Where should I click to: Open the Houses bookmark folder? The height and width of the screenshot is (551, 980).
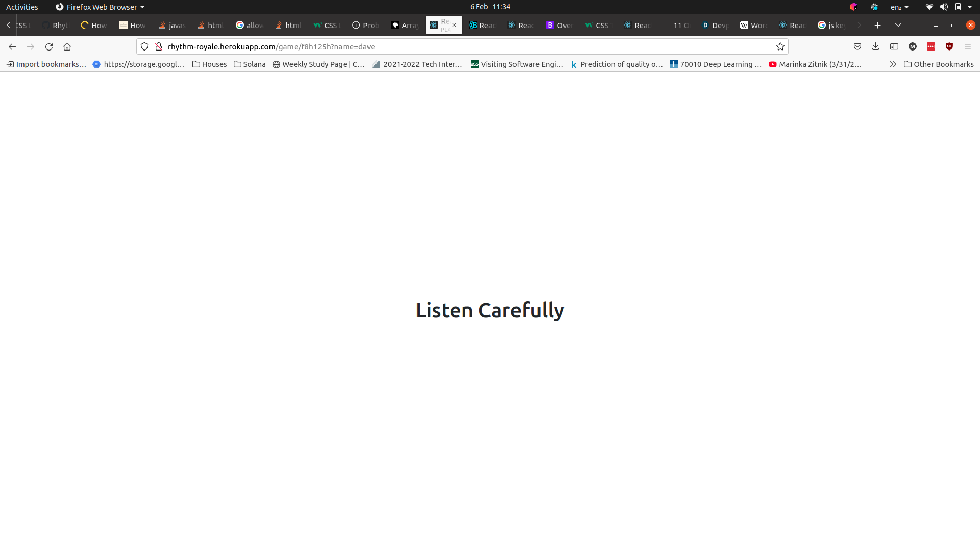(209, 64)
